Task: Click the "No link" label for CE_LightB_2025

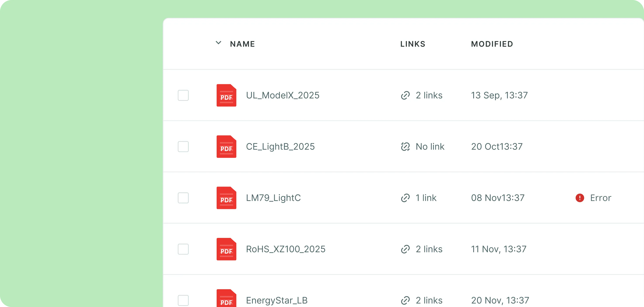Action: coord(430,147)
